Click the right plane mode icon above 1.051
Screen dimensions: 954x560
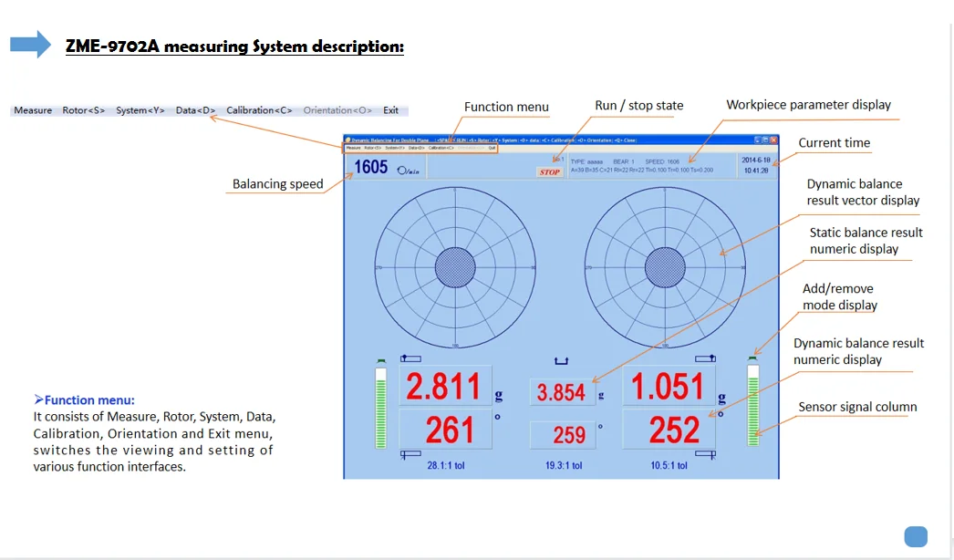(706, 358)
